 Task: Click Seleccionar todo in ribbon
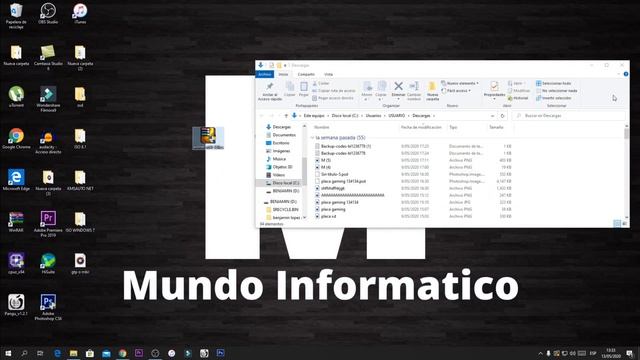pos(553,83)
